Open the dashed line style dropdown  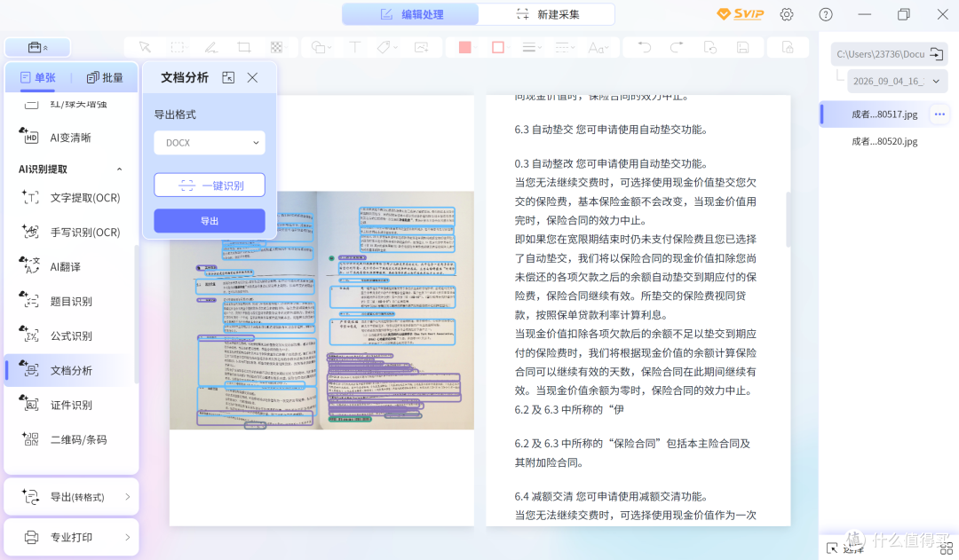565,47
